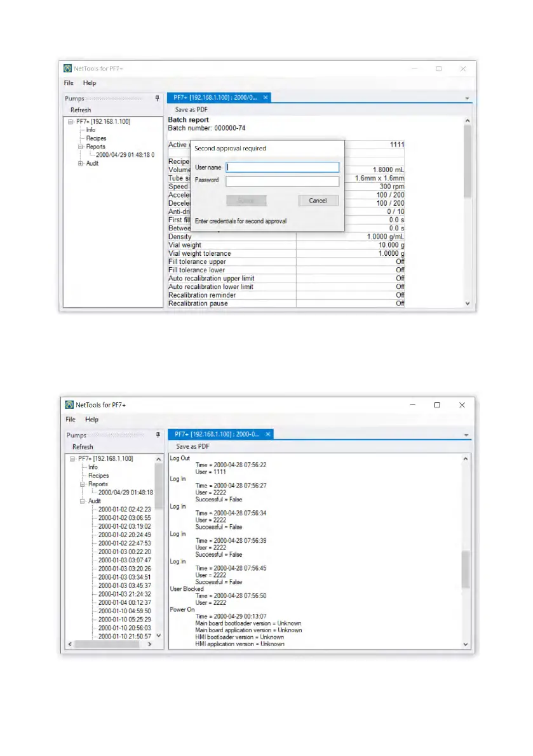The width and height of the screenshot is (533, 756).
Task: Select audit entry 2000-01-03 03:45:37
Action: [x=125, y=585]
